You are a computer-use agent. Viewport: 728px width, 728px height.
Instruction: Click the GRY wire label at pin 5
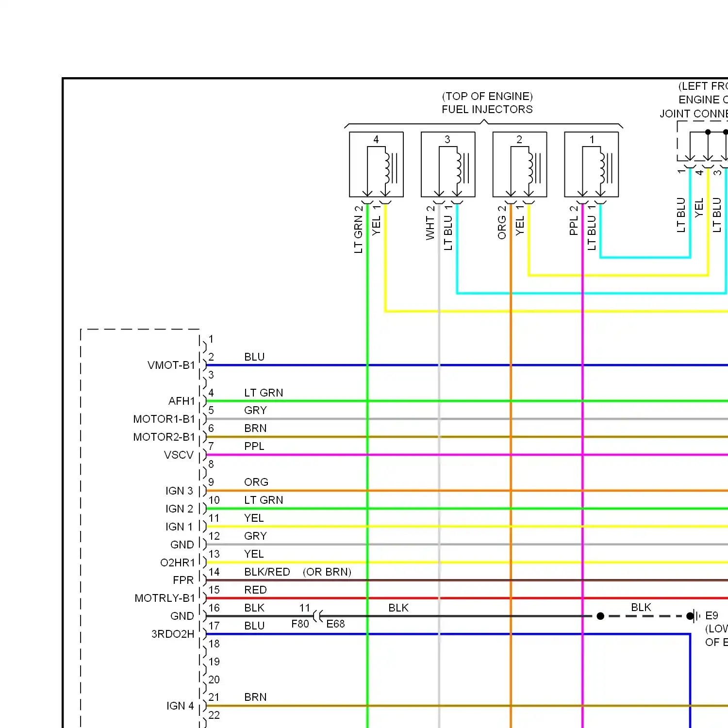(x=255, y=410)
